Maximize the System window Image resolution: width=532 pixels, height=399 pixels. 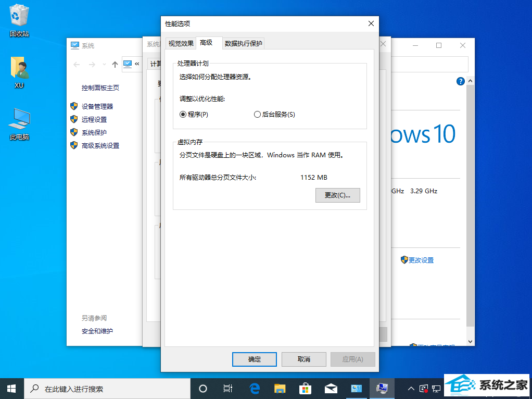coord(439,45)
